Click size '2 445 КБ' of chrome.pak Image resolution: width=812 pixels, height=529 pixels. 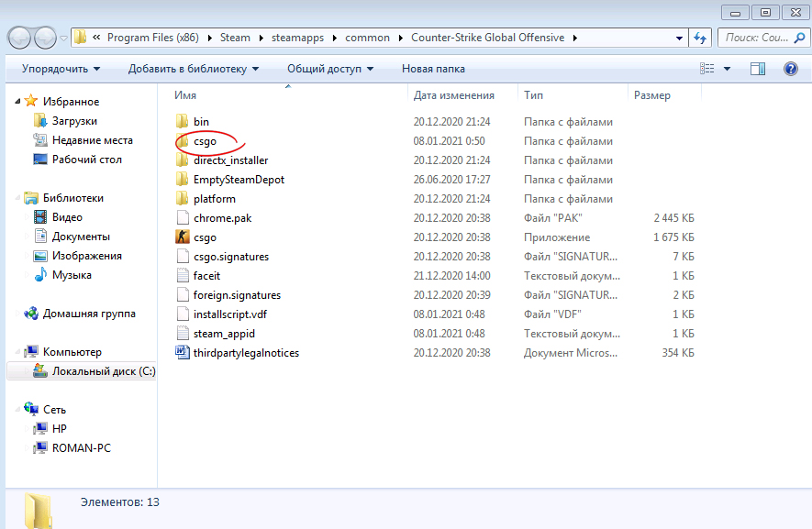pyautogui.click(x=673, y=218)
